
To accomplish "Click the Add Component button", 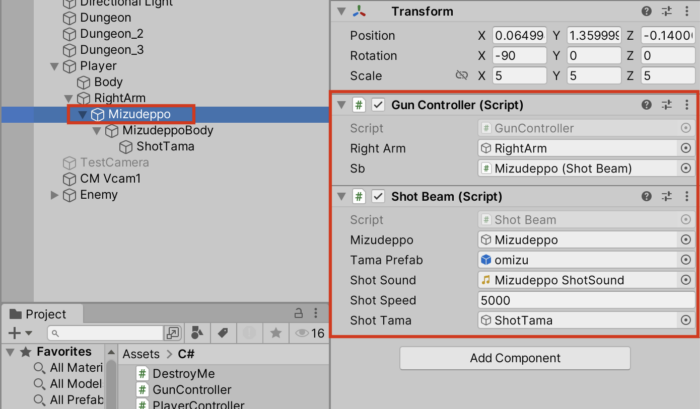I will (515, 358).
